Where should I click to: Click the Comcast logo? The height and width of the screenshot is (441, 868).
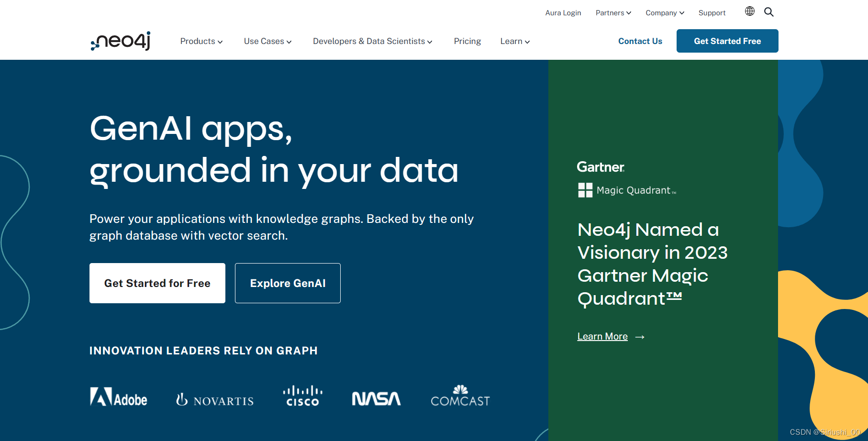(460, 396)
